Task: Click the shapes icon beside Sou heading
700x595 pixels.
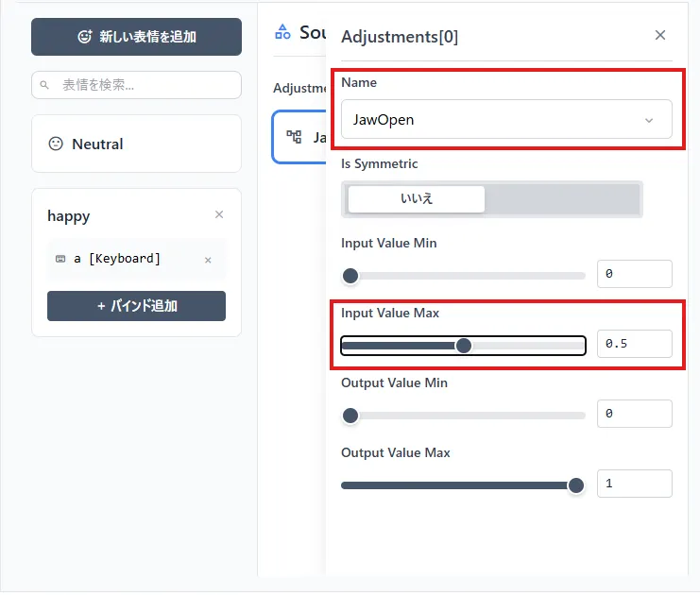Action: point(282,32)
